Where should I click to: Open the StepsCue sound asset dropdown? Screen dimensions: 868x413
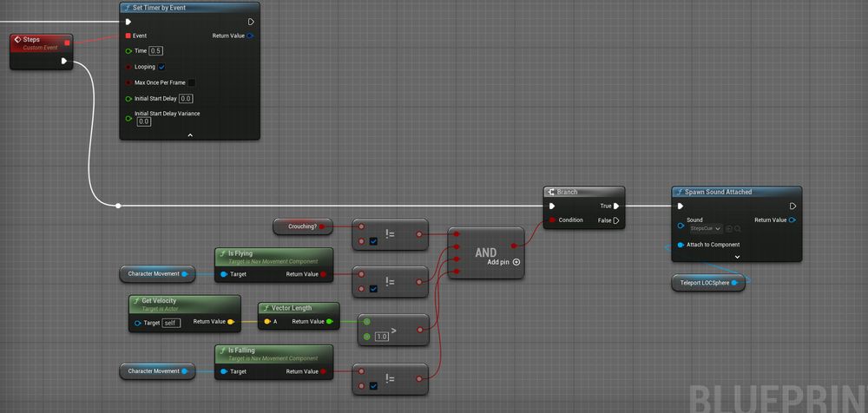pyautogui.click(x=707, y=229)
